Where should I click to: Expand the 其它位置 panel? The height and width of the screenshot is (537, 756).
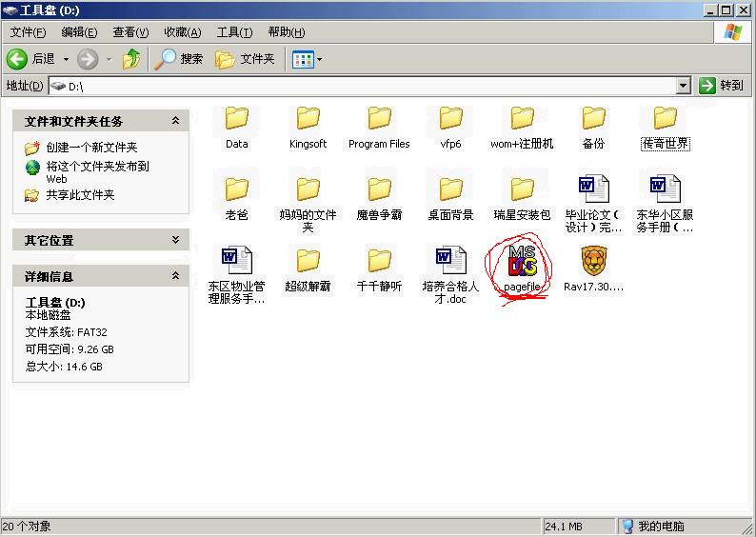tap(175, 240)
